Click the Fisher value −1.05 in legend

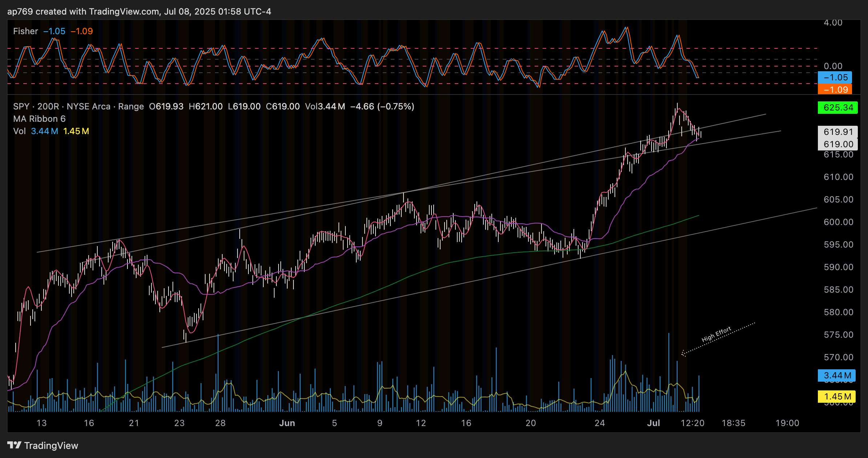(54, 31)
